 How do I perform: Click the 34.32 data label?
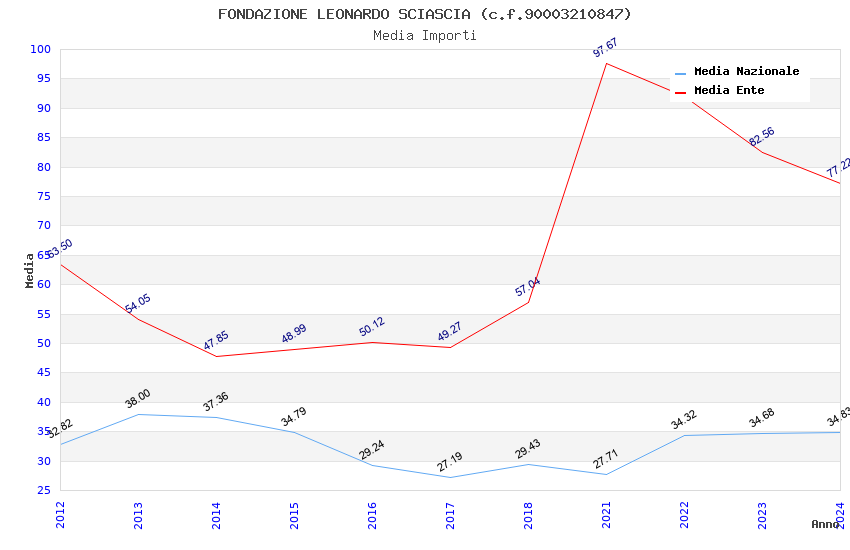click(684, 419)
